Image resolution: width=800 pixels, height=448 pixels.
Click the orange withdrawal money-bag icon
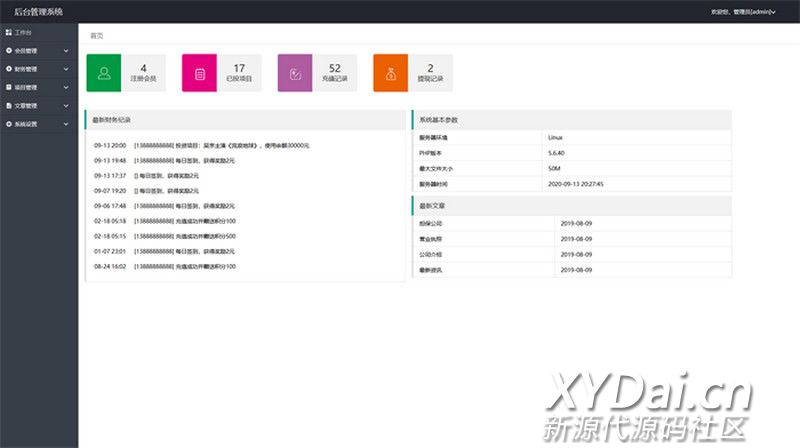click(x=391, y=73)
